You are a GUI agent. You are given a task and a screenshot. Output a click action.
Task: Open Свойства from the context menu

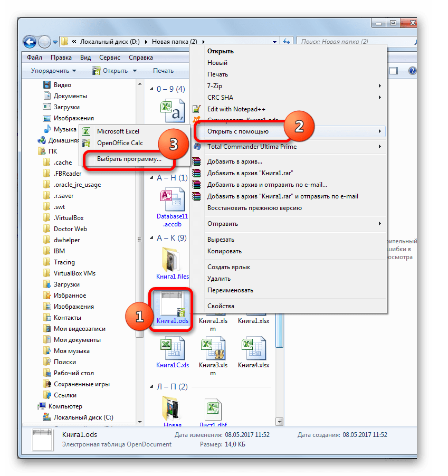[x=221, y=306]
